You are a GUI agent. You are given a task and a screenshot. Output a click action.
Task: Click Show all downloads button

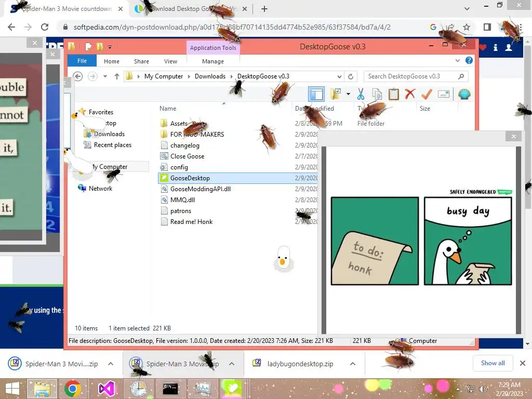(493, 363)
